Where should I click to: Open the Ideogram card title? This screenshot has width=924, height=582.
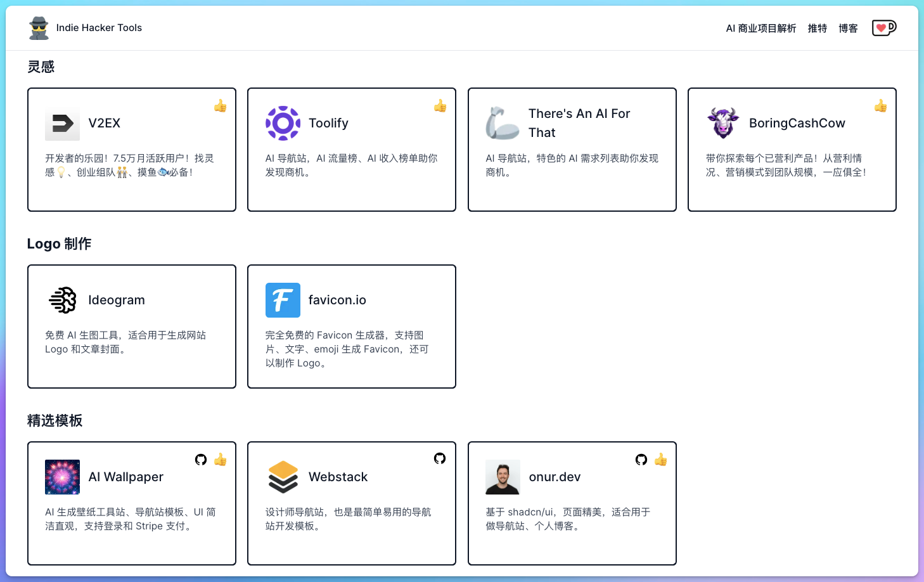coord(117,300)
